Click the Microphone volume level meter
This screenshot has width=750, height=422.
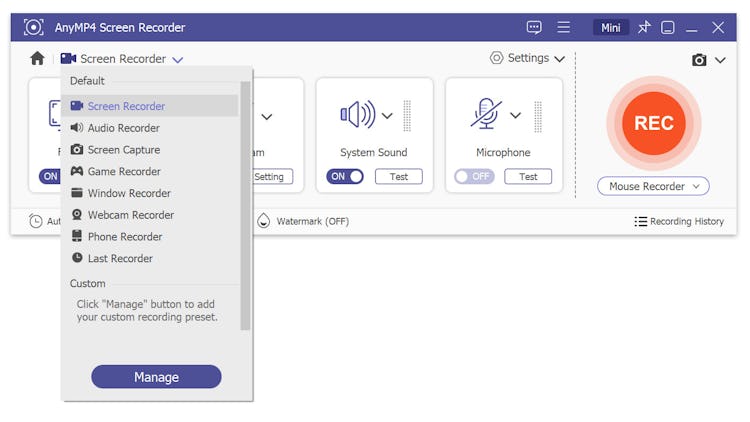click(x=538, y=117)
